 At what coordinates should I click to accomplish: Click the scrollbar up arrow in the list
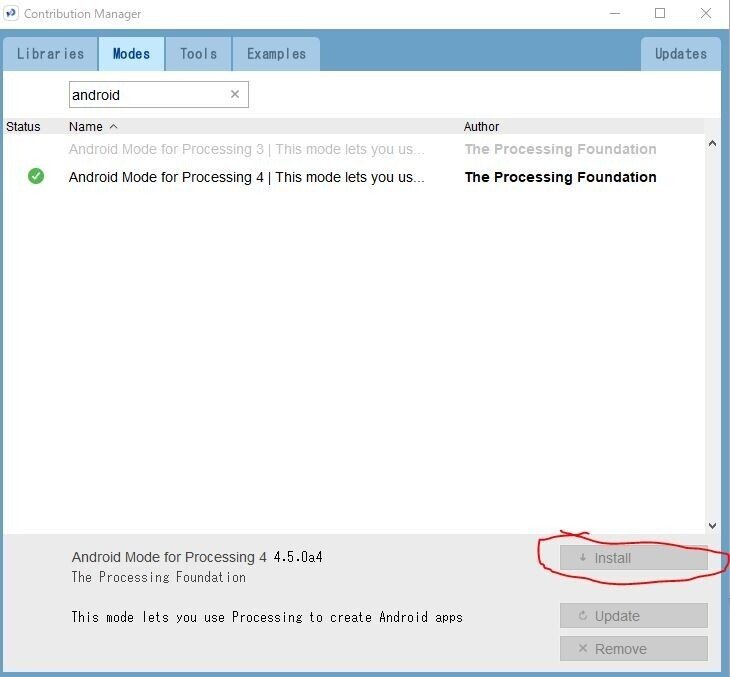(712, 143)
